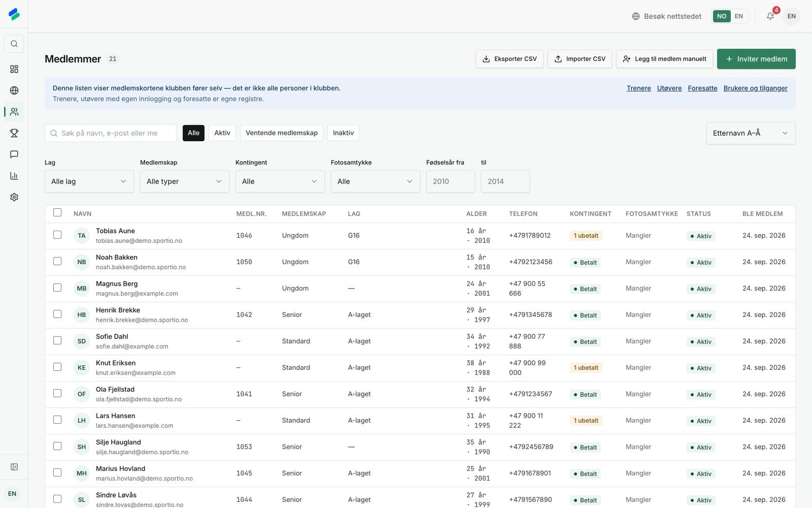
Task: Switch to the Aktiv tab
Action: (x=222, y=133)
